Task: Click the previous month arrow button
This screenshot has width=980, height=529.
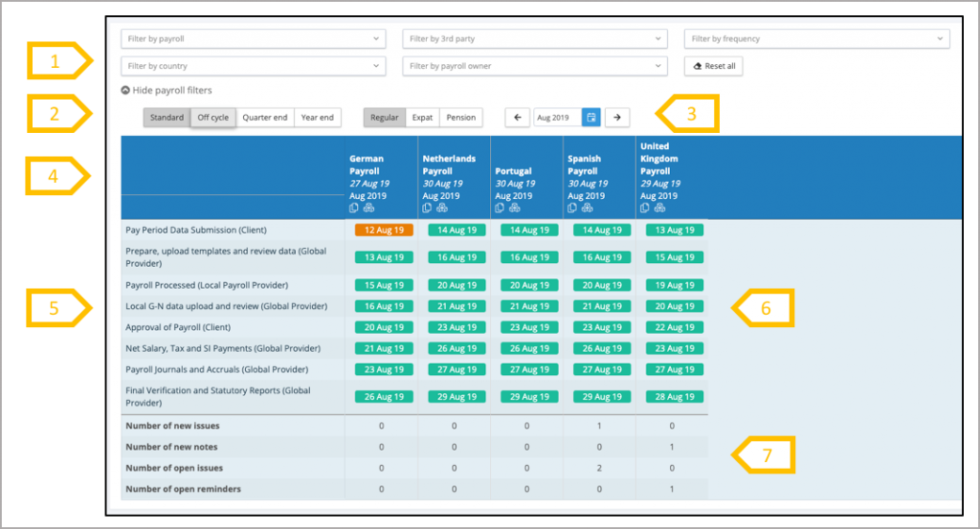Action: point(518,118)
